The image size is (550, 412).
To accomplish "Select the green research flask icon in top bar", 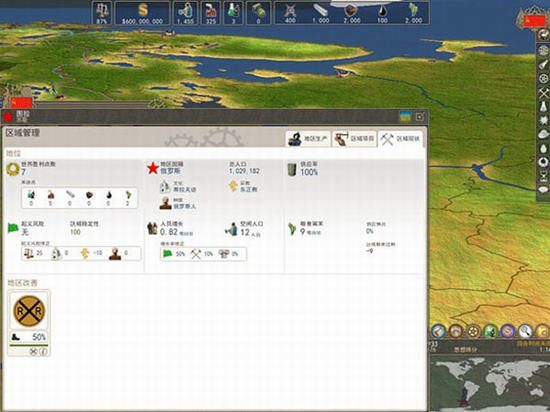I will (x=233, y=13).
